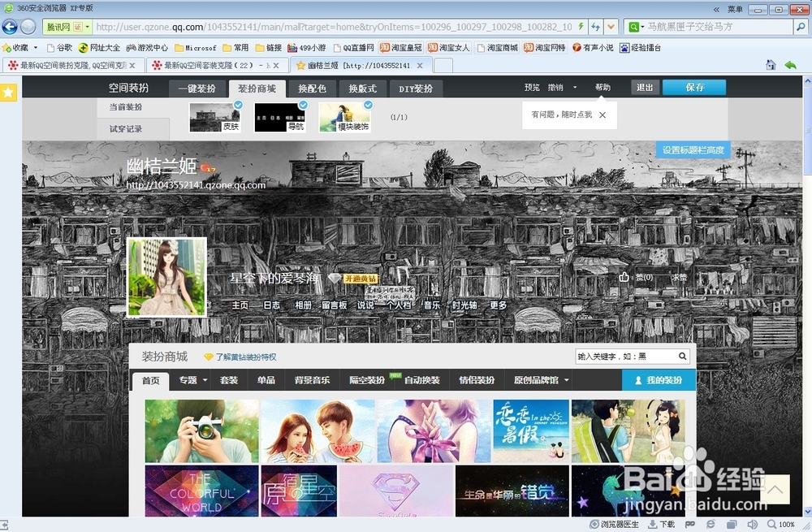Open the 有声小说 bookmark
This screenshot has width=812, height=532.
tap(593, 48)
